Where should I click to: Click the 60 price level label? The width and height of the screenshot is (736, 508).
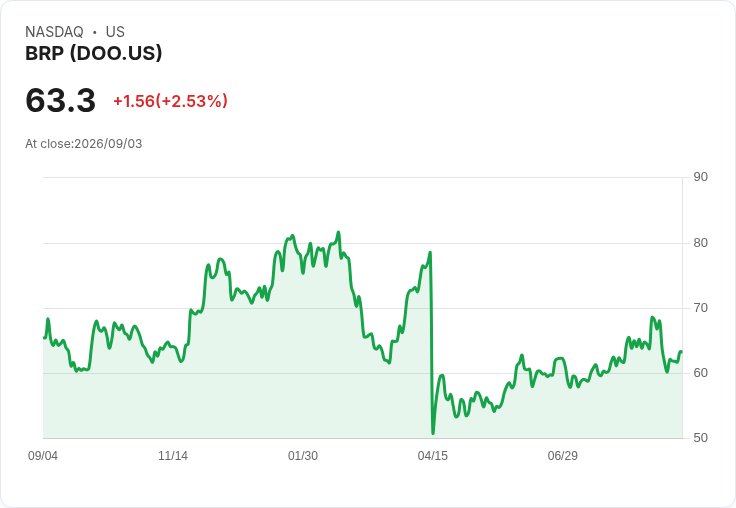click(700, 373)
